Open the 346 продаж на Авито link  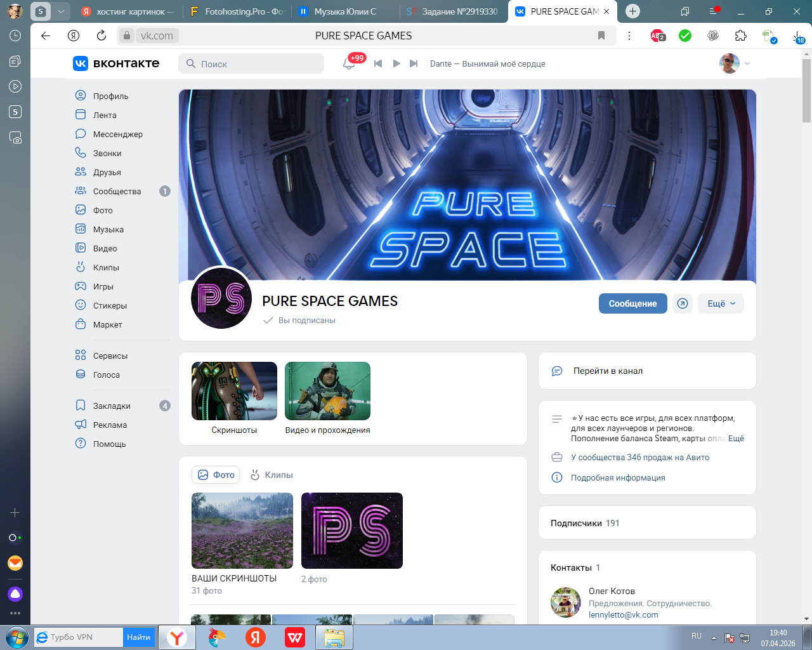[x=640, y=458]
